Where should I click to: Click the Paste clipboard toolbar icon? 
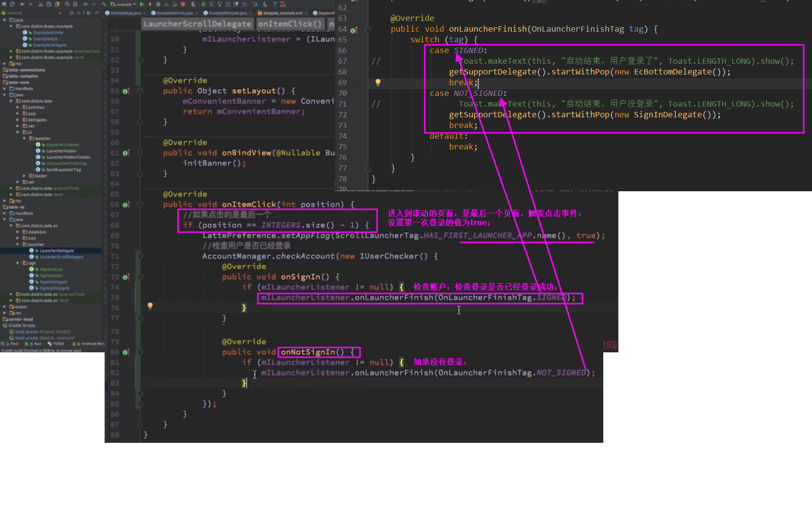coord(57,4)
